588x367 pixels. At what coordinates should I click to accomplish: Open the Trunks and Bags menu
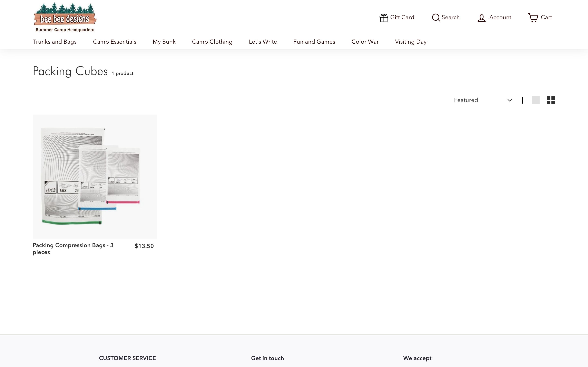[x=55, y=42]
